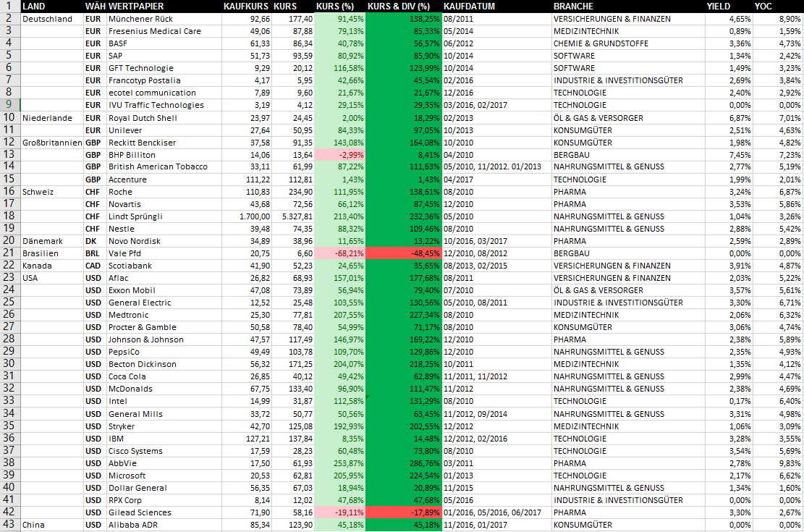Click the Großbritannien country cell

[52, 143]
